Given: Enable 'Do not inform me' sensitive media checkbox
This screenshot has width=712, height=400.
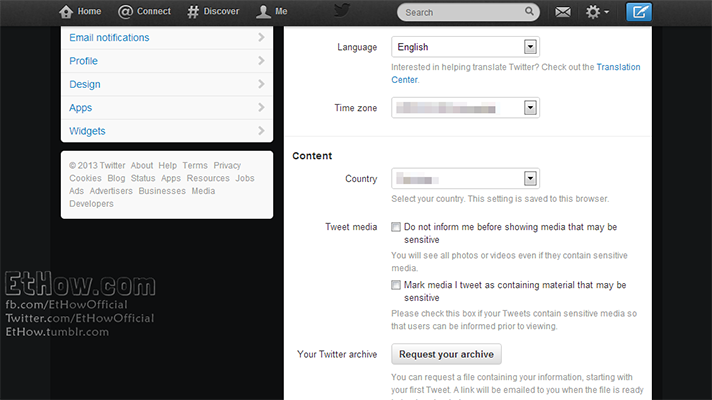Looking at the screenshot, I should (396, 227).
